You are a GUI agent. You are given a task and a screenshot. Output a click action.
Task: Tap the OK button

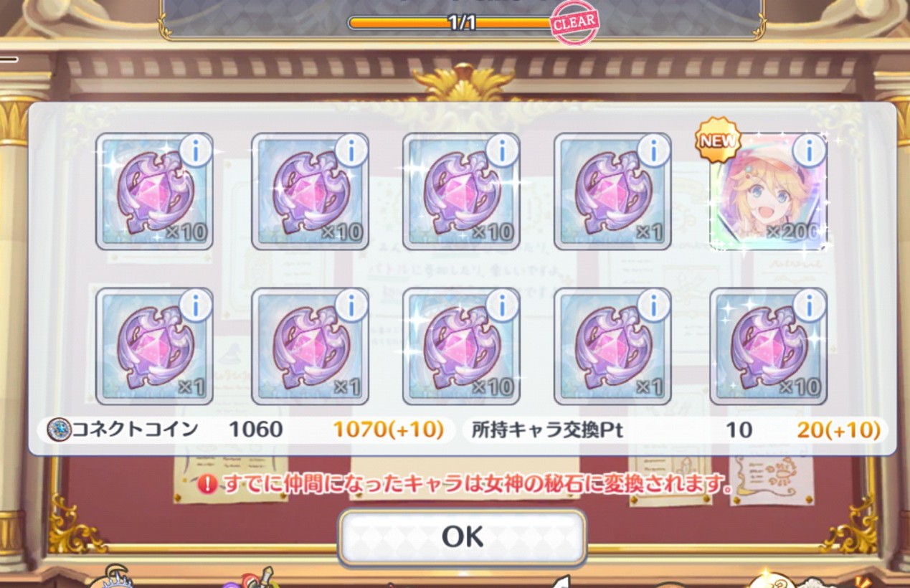[x=463, y=536]
